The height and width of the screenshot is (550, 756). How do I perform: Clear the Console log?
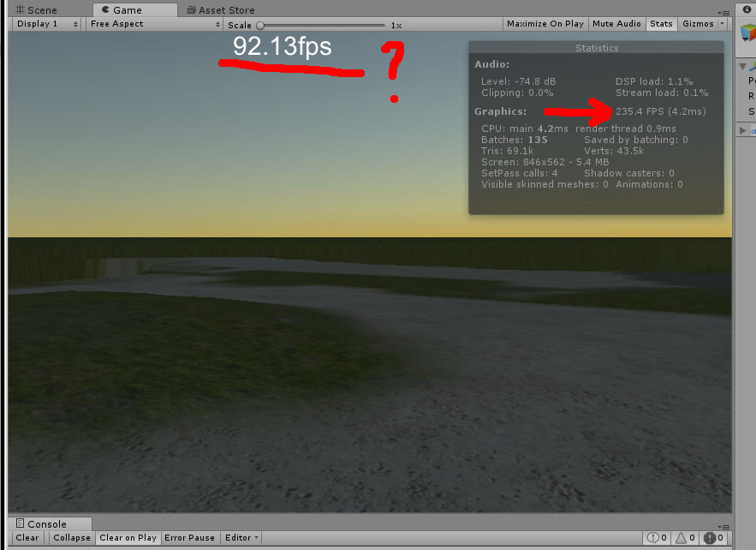point(27,538)
